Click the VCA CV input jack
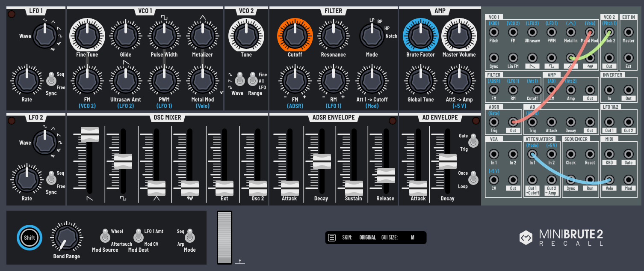 coord(494,180)
